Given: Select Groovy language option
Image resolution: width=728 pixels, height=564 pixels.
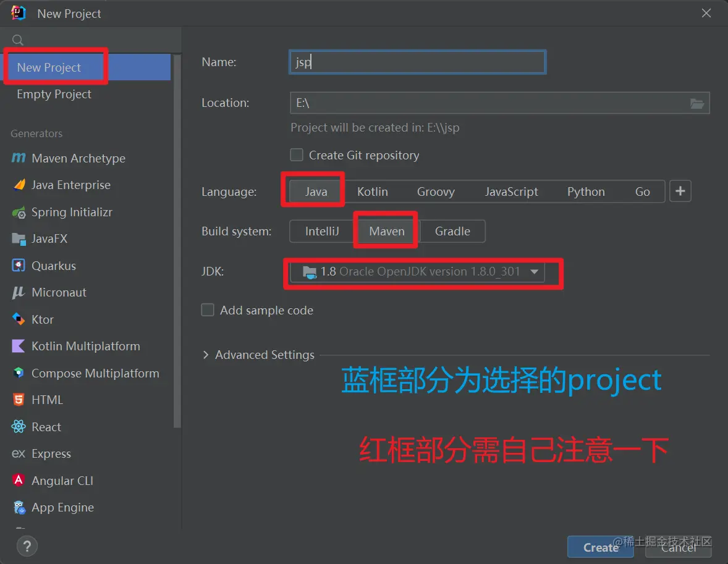Looking at the screenshot, I should coord(436,192).
